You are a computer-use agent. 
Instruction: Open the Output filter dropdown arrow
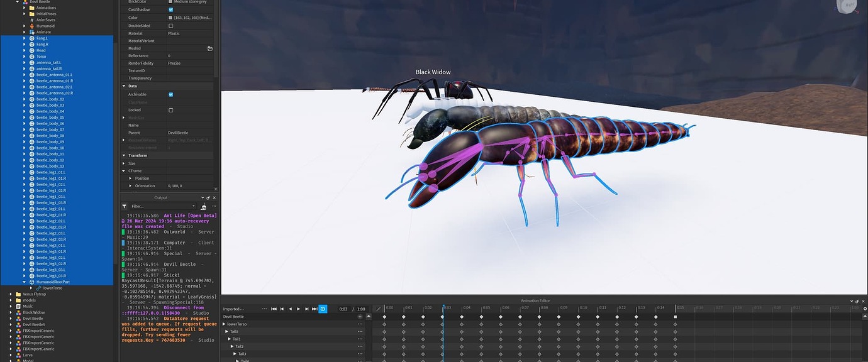point(194,206)
